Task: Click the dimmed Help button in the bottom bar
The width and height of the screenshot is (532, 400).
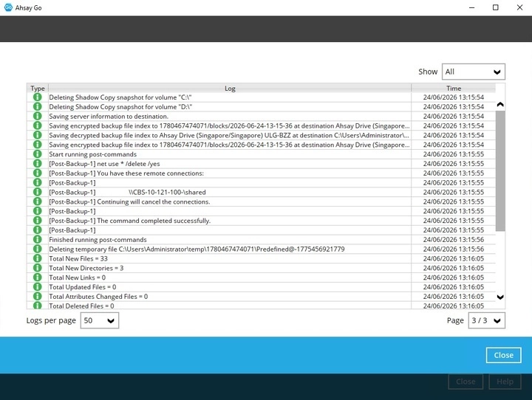Action: tap(505, 382)
